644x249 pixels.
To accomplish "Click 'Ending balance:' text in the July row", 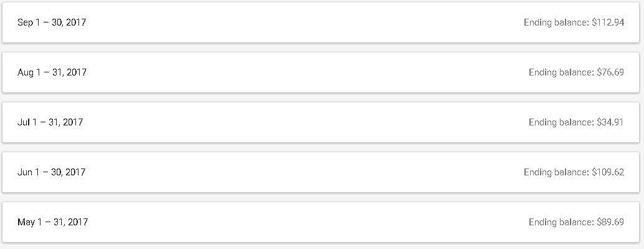I will [x=561, y=122].
